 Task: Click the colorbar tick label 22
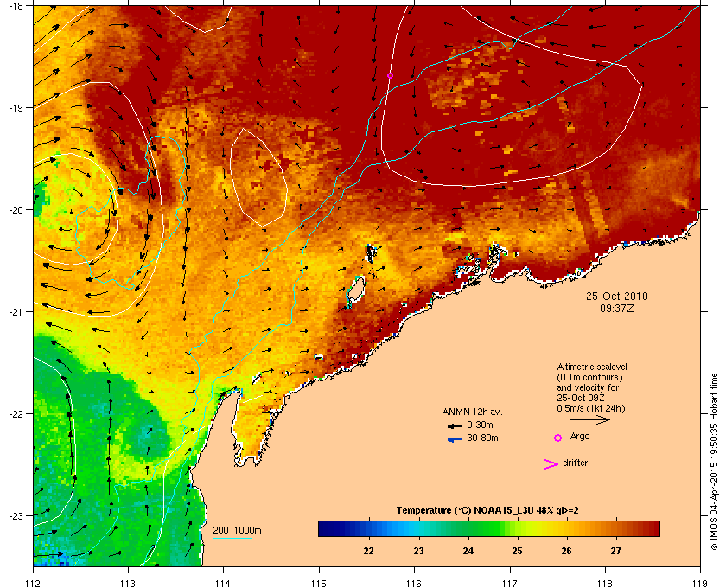click(x=368, y=551)
